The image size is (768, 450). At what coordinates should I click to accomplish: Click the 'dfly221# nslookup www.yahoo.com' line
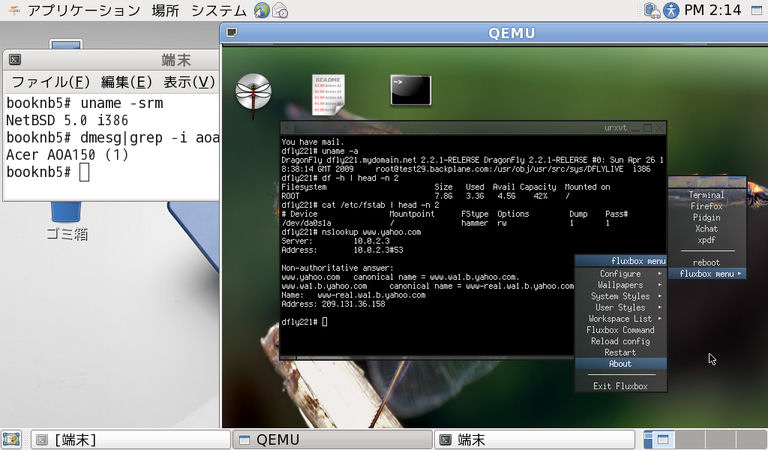click(351, 232)
